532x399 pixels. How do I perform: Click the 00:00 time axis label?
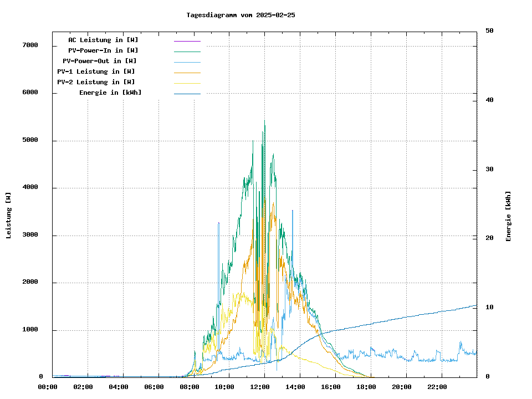point(48,387)
